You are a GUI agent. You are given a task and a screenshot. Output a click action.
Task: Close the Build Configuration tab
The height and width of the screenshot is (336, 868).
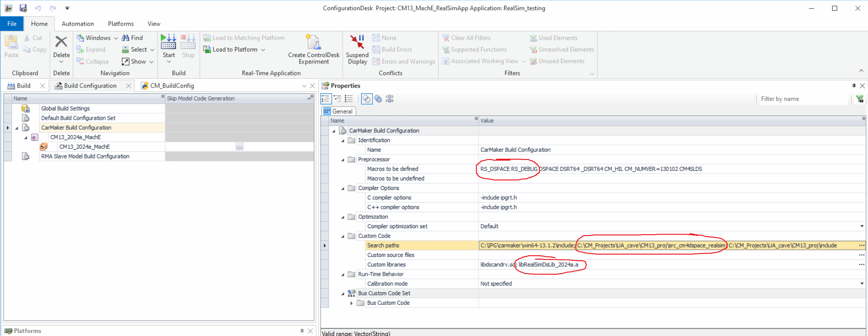tap(128, 86)
